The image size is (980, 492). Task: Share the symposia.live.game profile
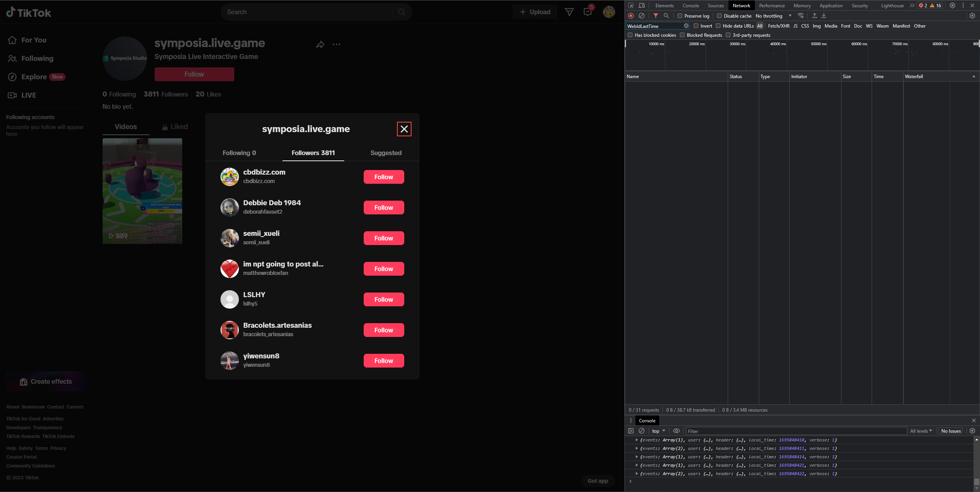point(320,44)
